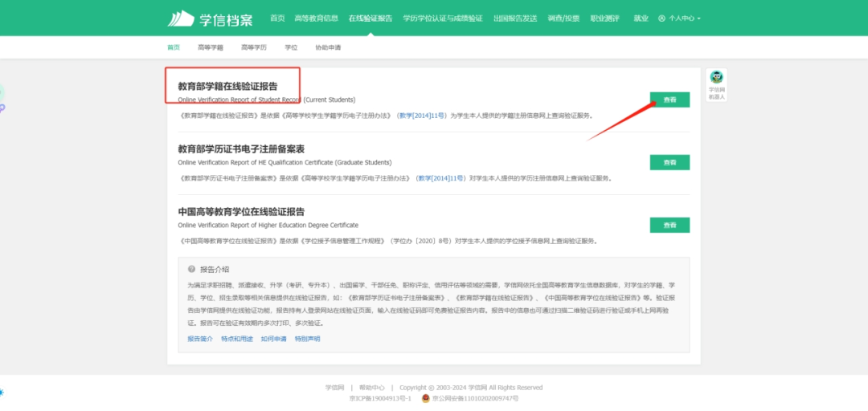Open the 京公网安备 footer link
The image size is (868, 411).
475,398
